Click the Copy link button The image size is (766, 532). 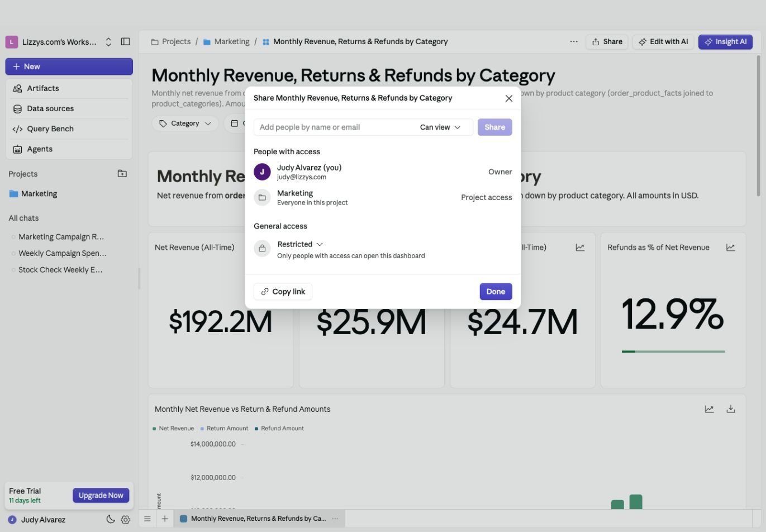pos(283,292)
